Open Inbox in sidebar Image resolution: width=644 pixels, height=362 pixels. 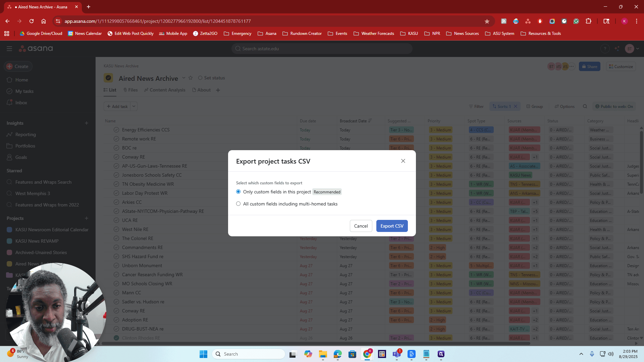[x=21, y=103]
